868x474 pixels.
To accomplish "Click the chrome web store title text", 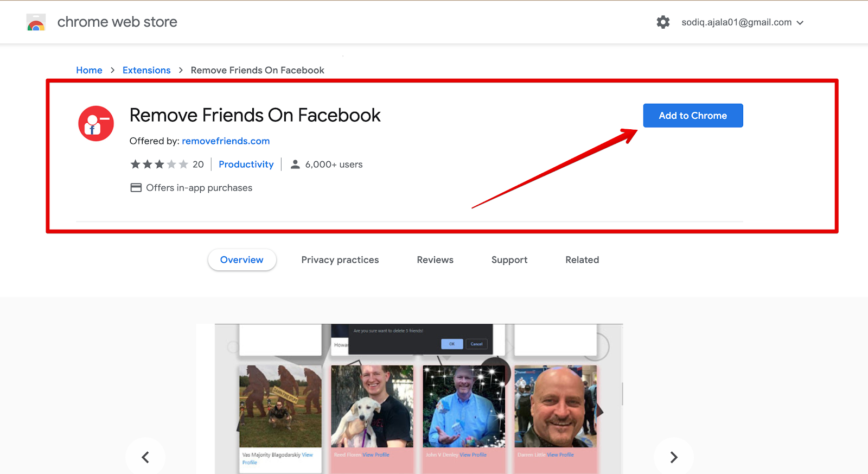I will (x=117, y=22).
